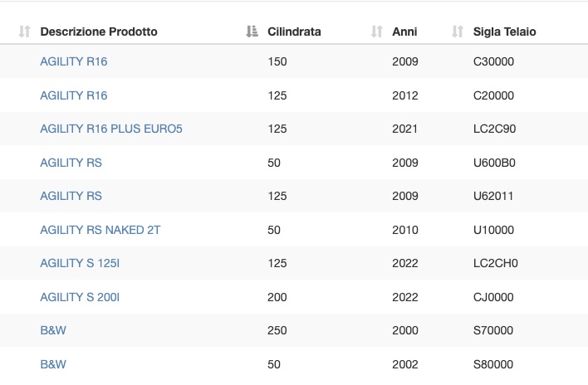This screenshot has width=588, height=385.
Task: Open AGILITY R16 PLUS EURO5 product
Action: tap(111, 129)
